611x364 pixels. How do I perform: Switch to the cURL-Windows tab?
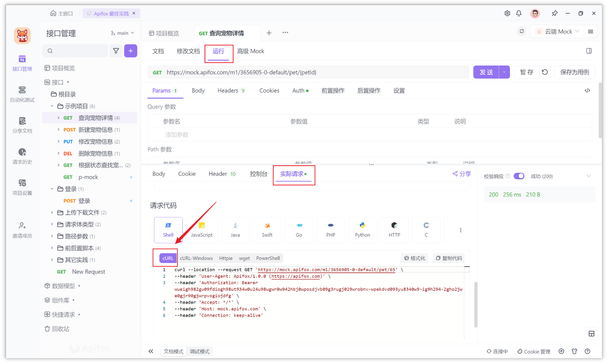coord(196,258)
